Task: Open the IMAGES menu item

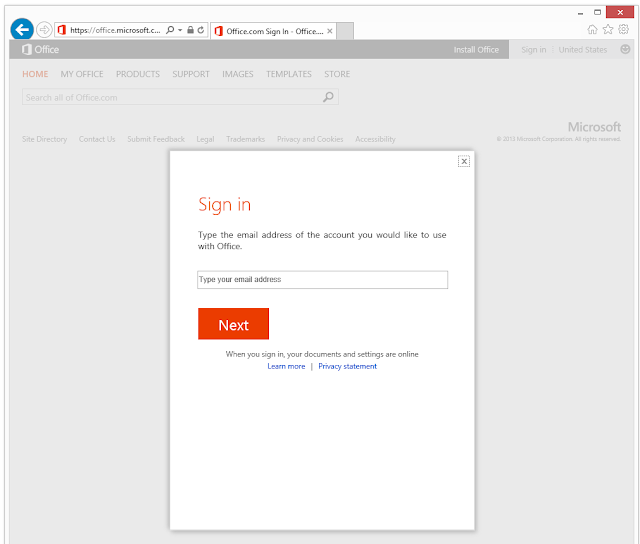Action: pos(238,74)
